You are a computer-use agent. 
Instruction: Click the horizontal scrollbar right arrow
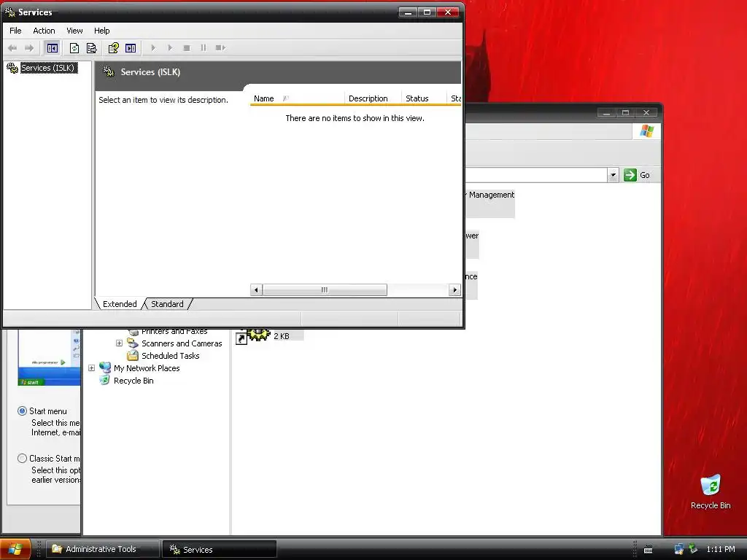[454, 289]
